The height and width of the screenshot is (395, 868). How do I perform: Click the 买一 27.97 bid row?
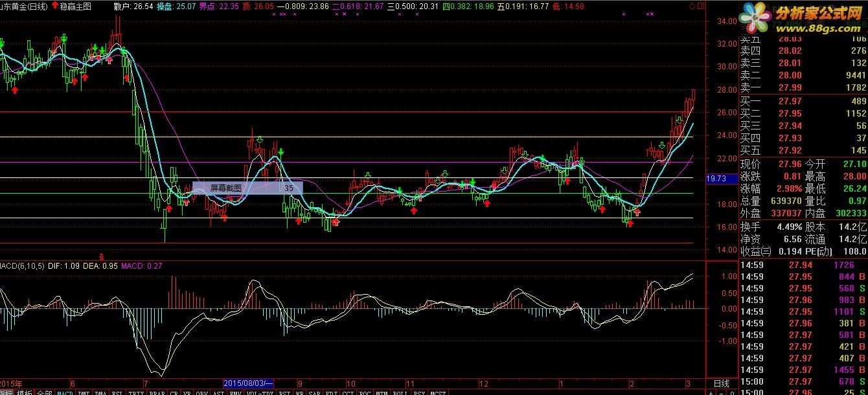[x=803, y=101]
